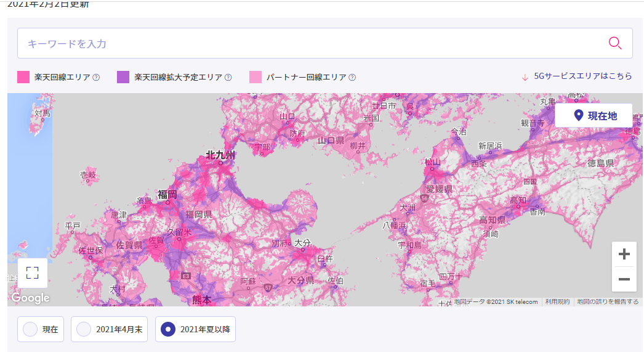Click the 平戸 label on map

tap(73, 226)
